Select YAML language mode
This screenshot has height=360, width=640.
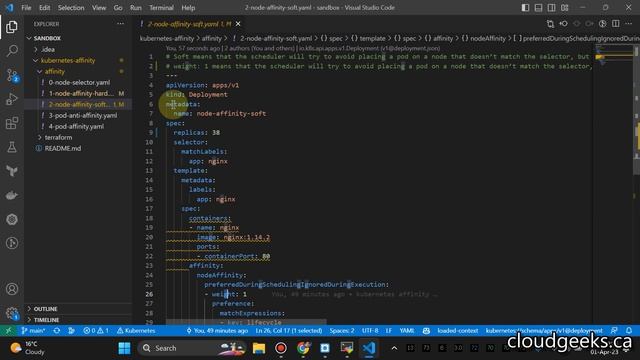click(407, 331)
